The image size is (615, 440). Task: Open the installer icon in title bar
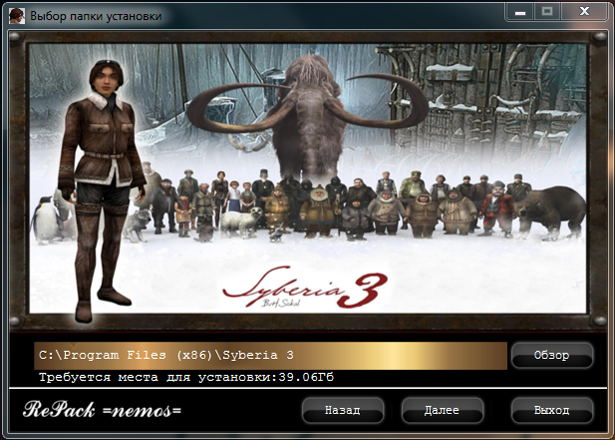(17, 16)
